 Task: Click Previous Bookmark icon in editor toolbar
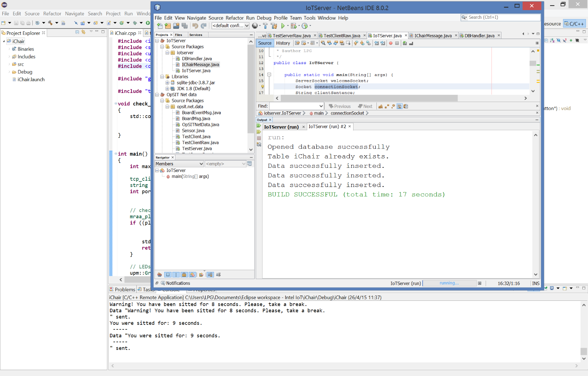(356, 43)
